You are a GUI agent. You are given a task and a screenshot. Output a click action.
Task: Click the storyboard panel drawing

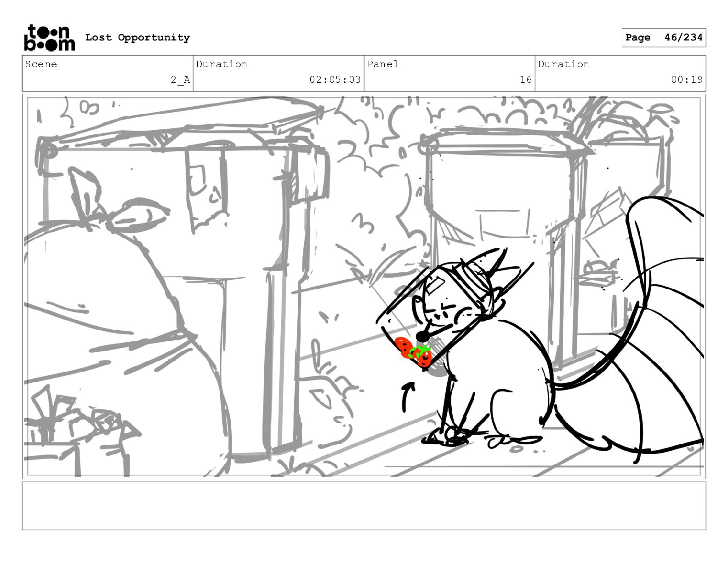(364, 287)
